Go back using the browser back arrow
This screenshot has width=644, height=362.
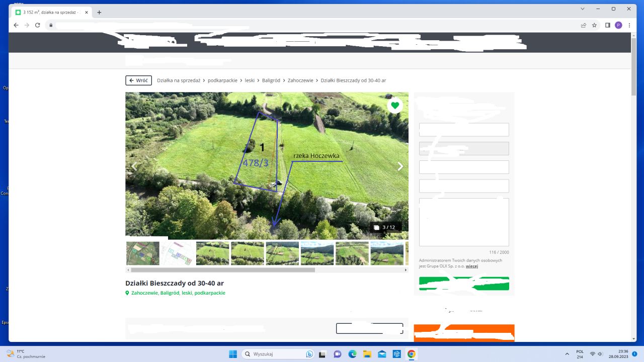(16, 25)
